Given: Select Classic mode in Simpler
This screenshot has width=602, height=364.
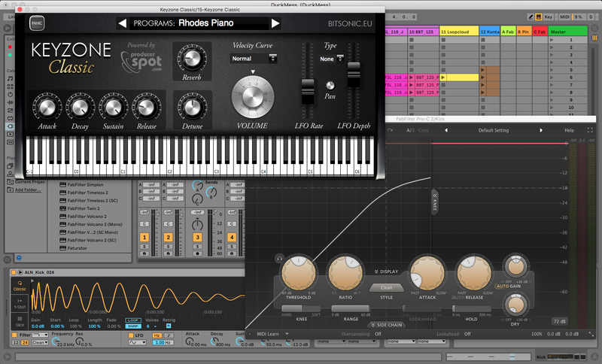Looking at the screenshot, I should (x=20, y=286).
